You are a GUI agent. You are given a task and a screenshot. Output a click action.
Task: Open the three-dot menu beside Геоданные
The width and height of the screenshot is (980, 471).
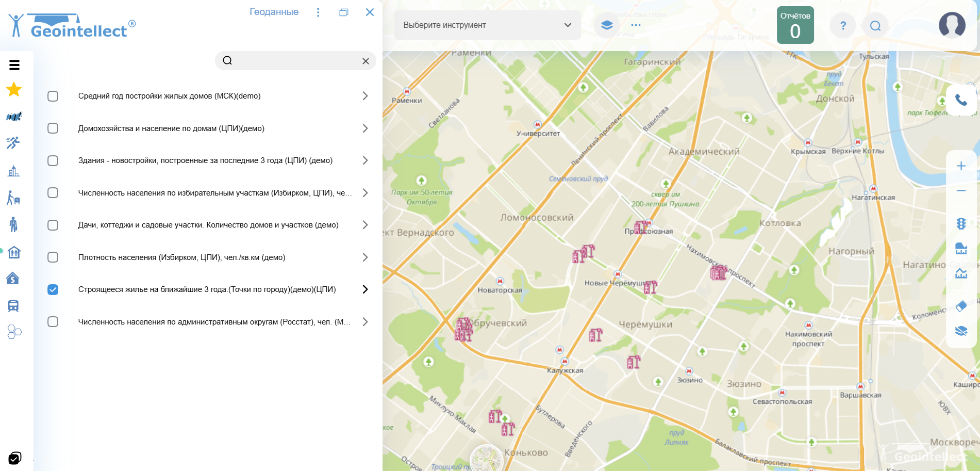coord(318,12)
